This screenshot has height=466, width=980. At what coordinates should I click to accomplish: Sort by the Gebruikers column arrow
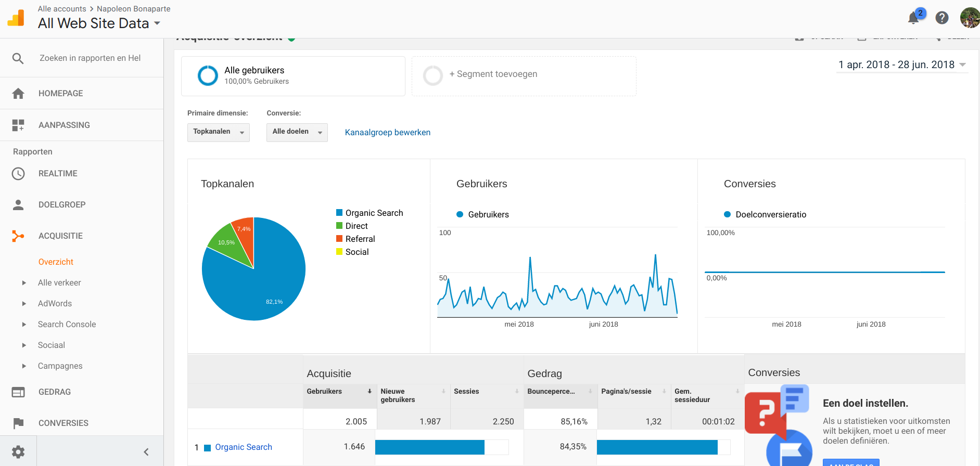click(x=370, y=391)
